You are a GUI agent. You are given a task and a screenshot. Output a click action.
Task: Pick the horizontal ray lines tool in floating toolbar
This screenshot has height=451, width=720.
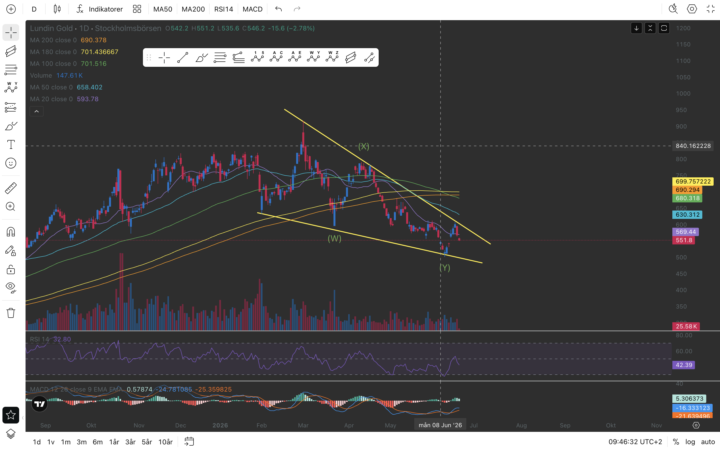tap(220, 57)
